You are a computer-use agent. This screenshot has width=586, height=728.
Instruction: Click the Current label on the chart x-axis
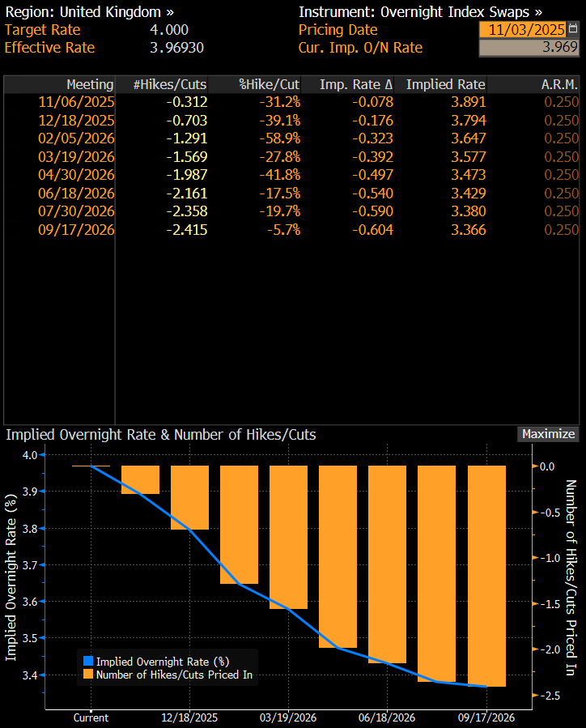[91, 717]
